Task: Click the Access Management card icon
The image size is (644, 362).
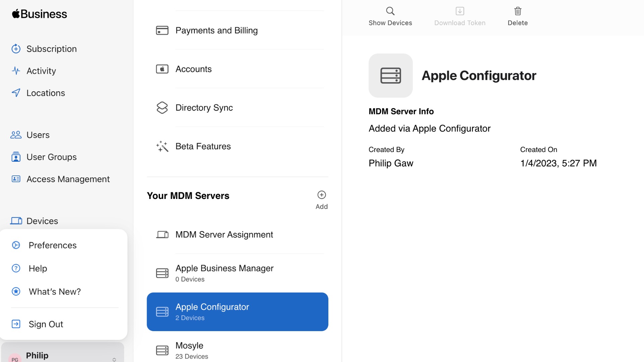Action: 16,179
